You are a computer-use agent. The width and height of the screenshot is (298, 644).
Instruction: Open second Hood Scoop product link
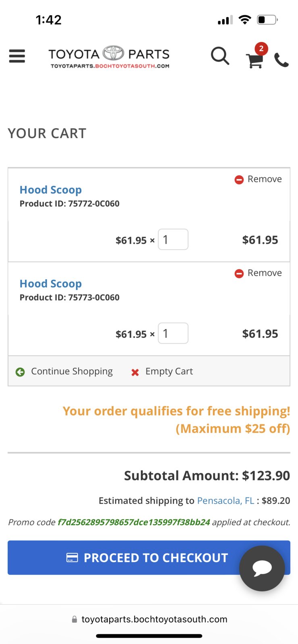coord(51,284)
